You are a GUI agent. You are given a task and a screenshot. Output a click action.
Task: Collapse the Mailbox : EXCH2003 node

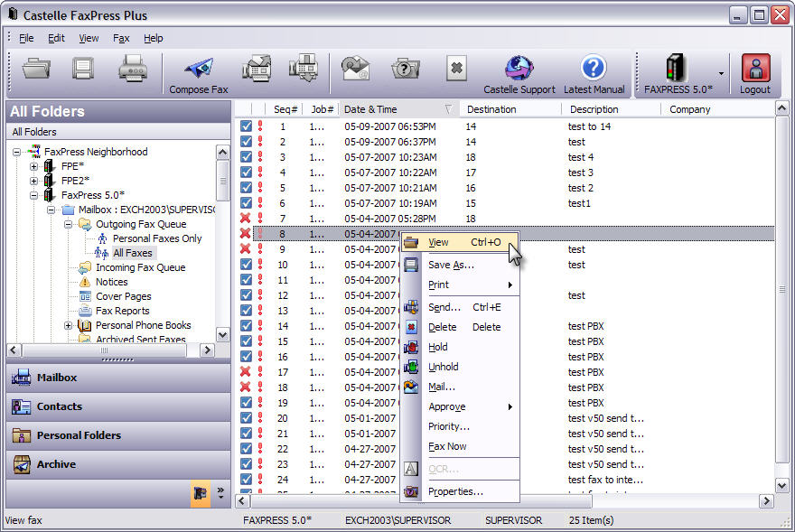51,210
